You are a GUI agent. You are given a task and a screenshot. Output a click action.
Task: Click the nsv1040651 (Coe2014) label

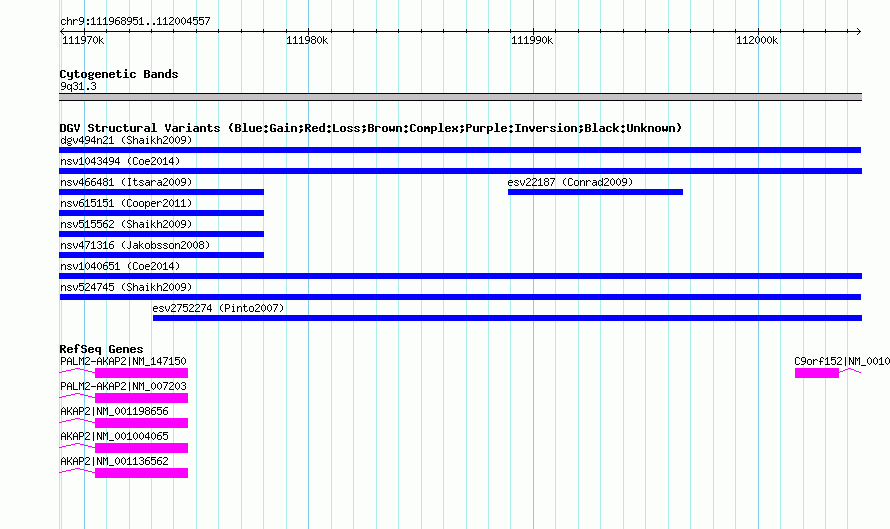click(120, 266)
